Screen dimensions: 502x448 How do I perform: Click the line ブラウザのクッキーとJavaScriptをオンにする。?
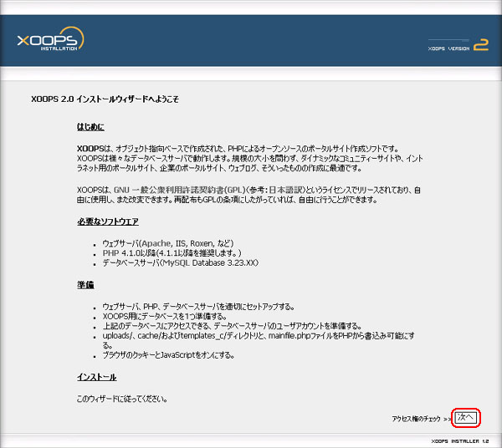click(168, 355)
